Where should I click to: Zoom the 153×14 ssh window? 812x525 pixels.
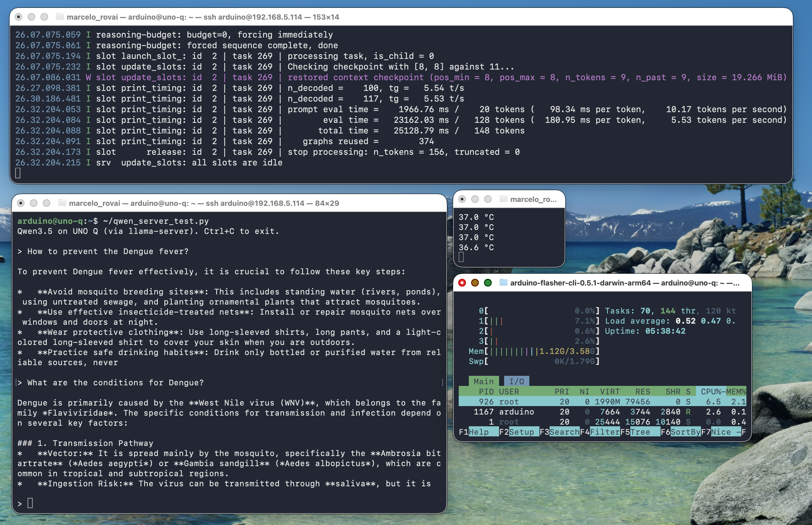tap(44, 17)
